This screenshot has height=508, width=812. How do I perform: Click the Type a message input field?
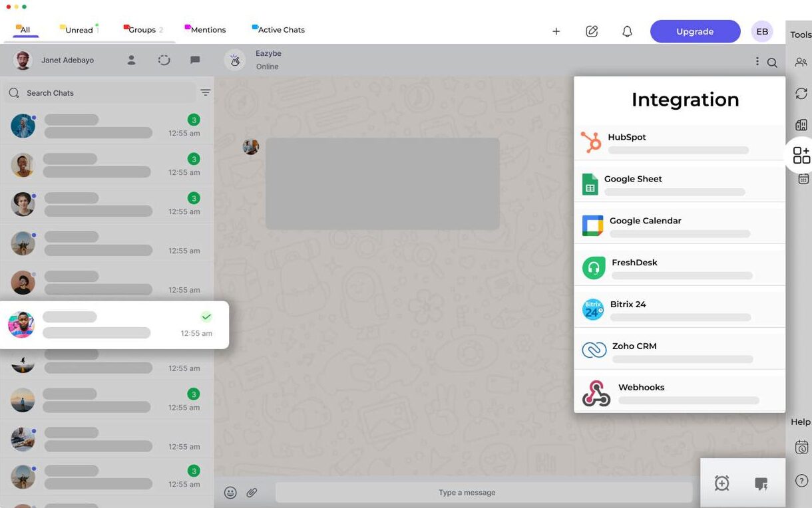click(x=466, y=492)
